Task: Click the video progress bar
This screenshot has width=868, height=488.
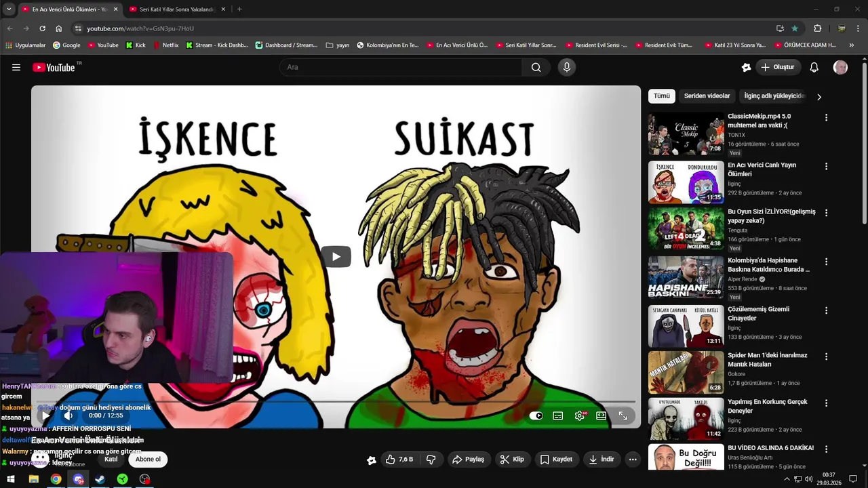Action: pos(336,402)
